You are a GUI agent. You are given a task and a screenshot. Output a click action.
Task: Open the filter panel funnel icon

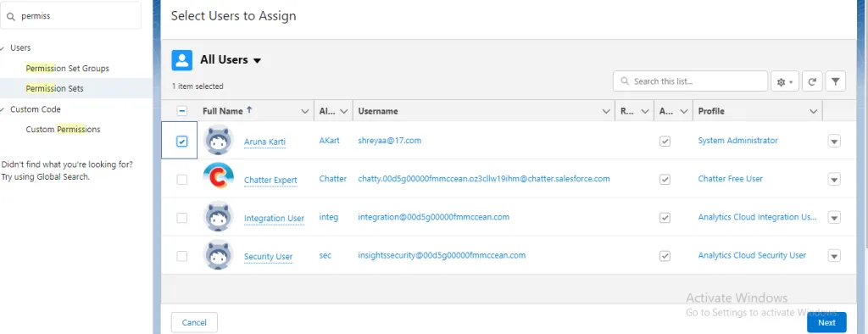point(835,81)
